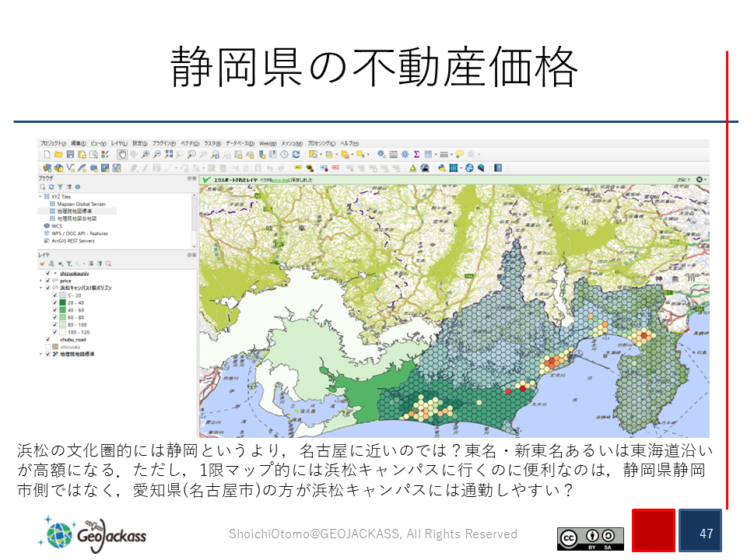Click the Creative Commons BY-SA badge
The image size is (747, 560).
point(590,538)
